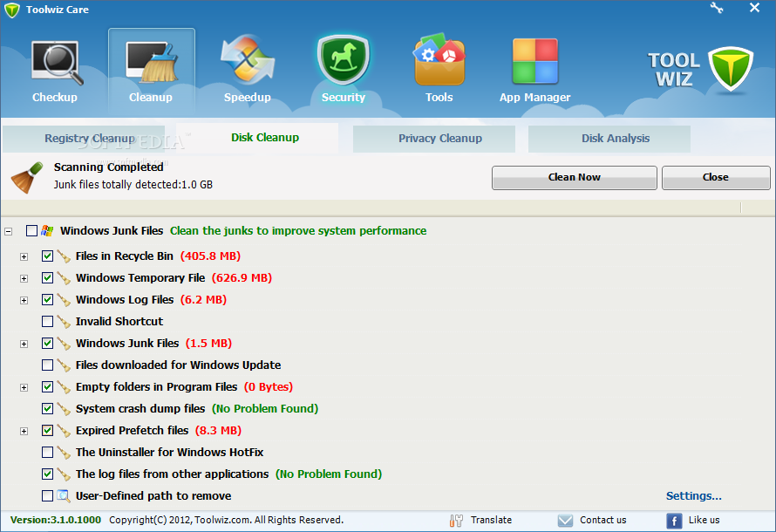Expand Windows Junk Files (1.5 MB) item
Viewport: 776px width, 532px height.
pyautogui.click(x=24, y=344)
